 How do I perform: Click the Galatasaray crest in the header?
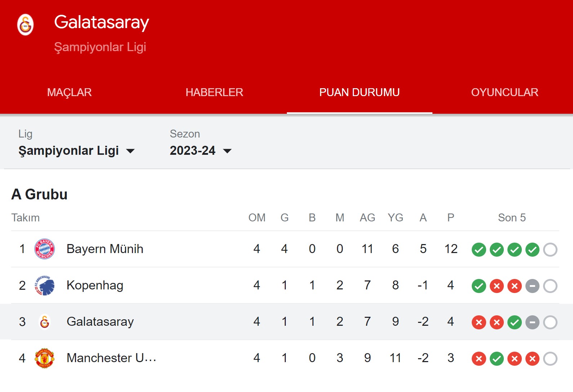click(25, 24)
